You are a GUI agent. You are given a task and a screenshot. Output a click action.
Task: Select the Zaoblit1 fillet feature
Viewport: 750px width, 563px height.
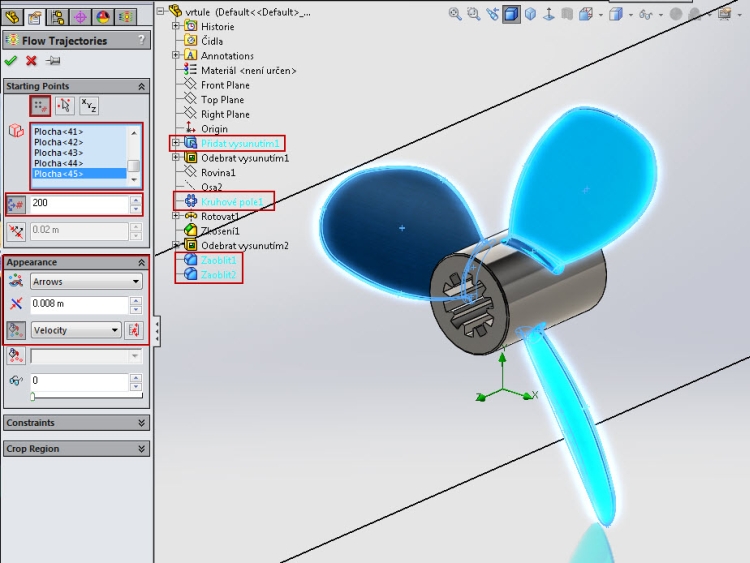(x=219, y=260)
